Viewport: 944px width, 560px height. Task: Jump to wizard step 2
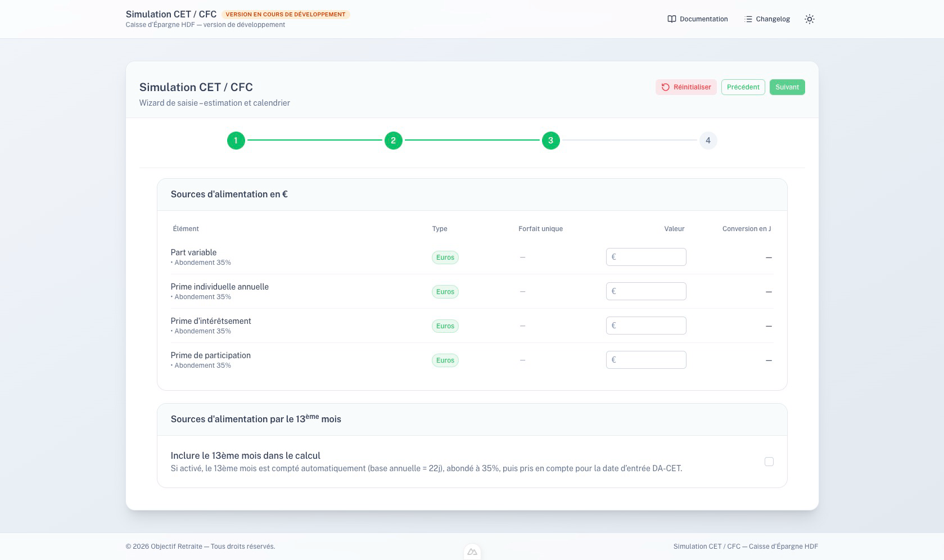click(x=394, y=141)
